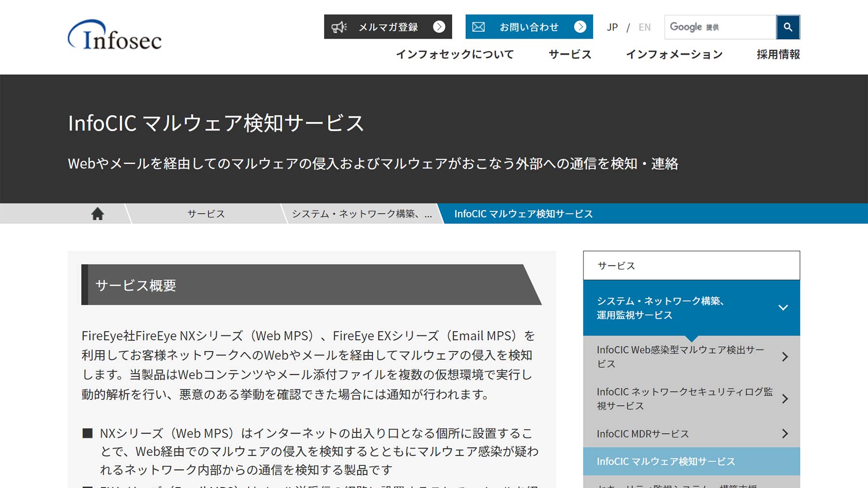868x488 pixels.
Task: Click the お問い合わせ button text
Action: click(x=529, y=27)
